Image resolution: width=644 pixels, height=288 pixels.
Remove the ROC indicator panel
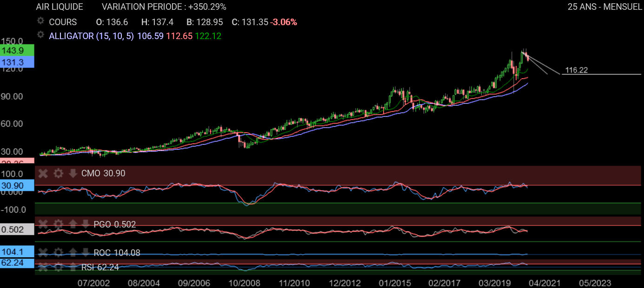point(43,253)
